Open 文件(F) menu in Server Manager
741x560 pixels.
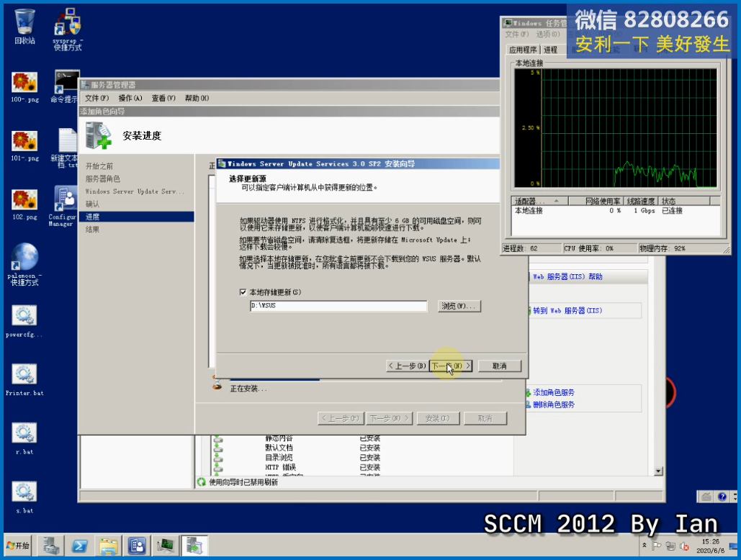(97, 98)
